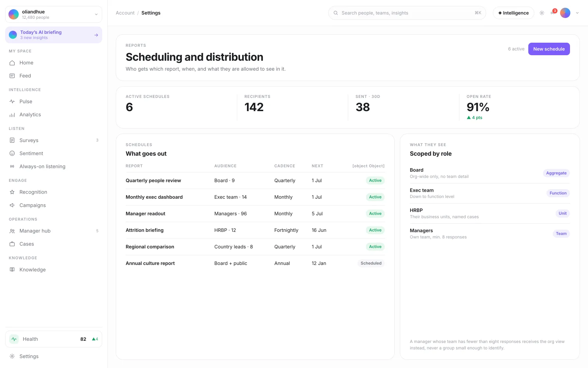Open the Knowledge section

(54, 270)
